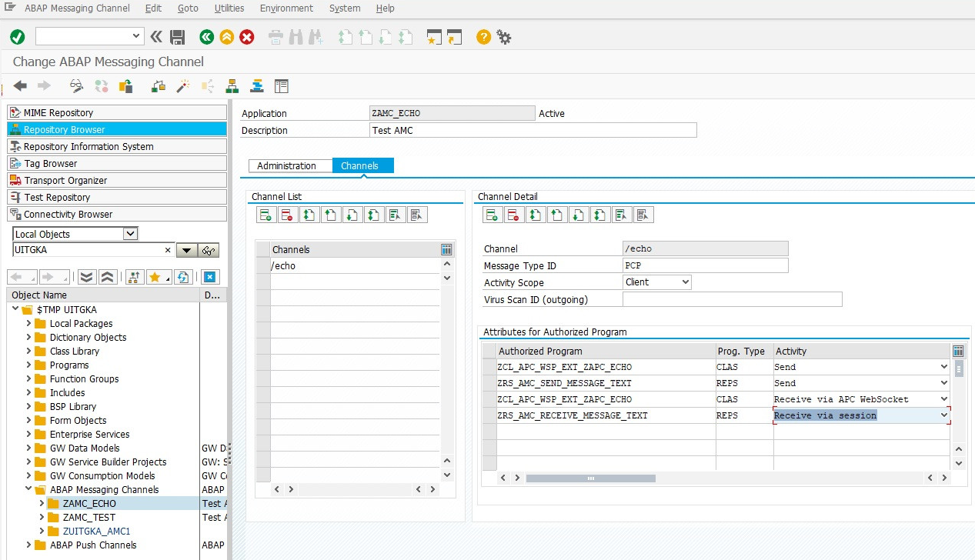This screenshot has height=560, width=975.
Task: Click the green checkmark Enter icon
Action: click(x=17, y=37)
